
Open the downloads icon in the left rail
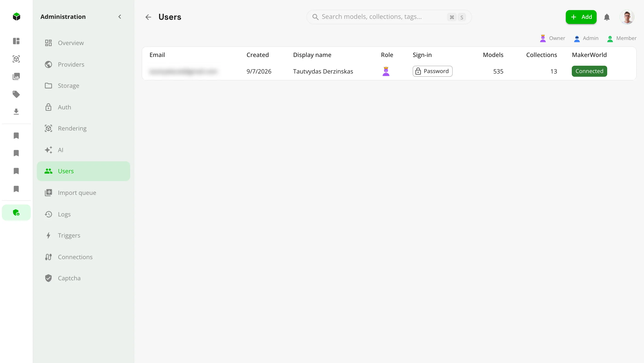coord(16,112)
